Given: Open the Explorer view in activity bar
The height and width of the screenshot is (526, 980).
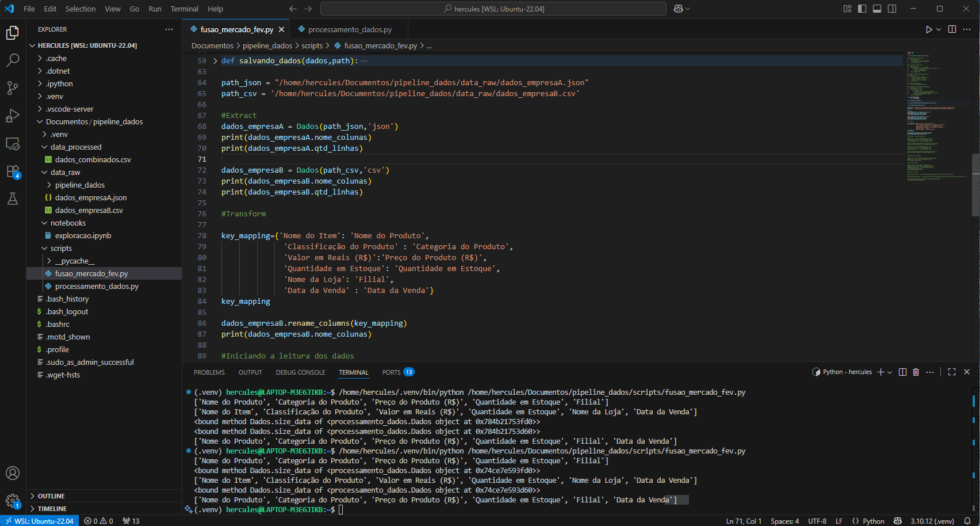Looking at the screenshot, I should (13, 33).
